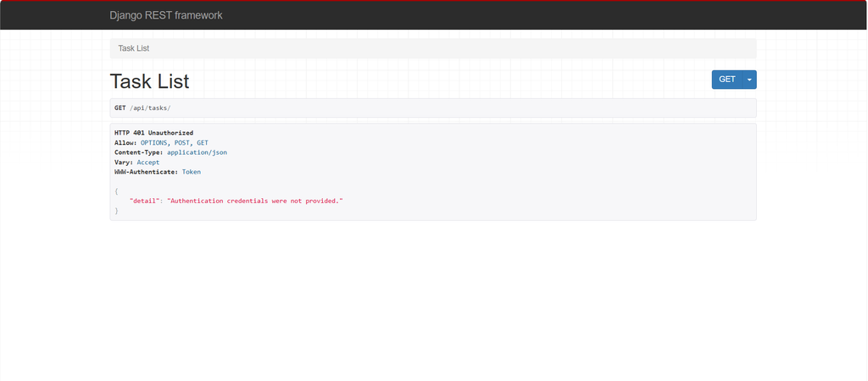Viewport: 868px width, 381px height.
Task: Click the bold GET method in request line
Action: 120,108
